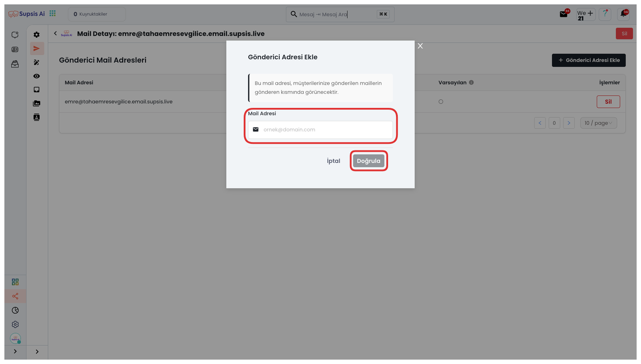Open the 10 / page dropdown
The image size is (641, 364).
[598, 123]
